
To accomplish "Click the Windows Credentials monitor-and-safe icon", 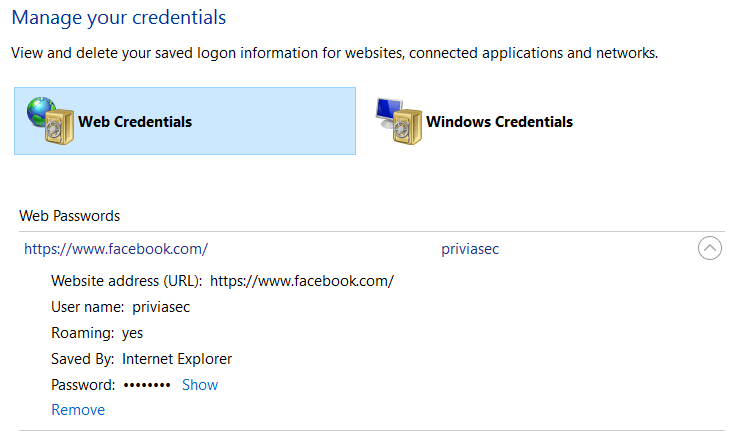I will 399,121.
